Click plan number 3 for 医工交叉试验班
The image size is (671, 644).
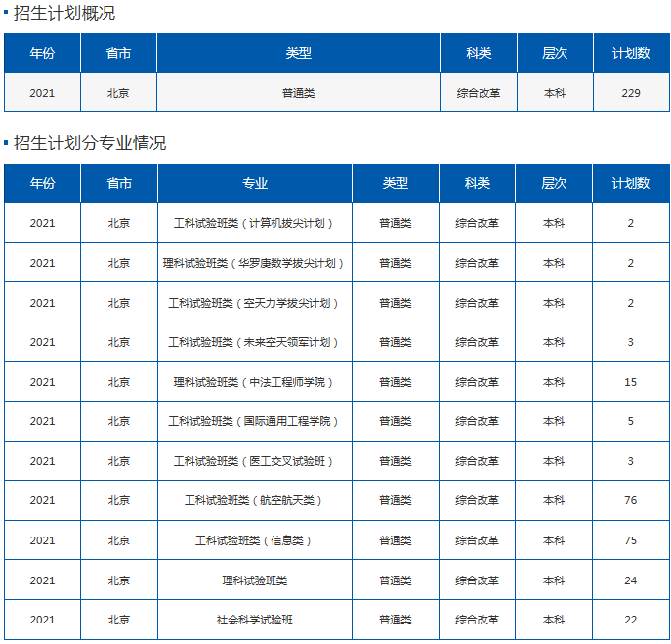coord(631,461)
